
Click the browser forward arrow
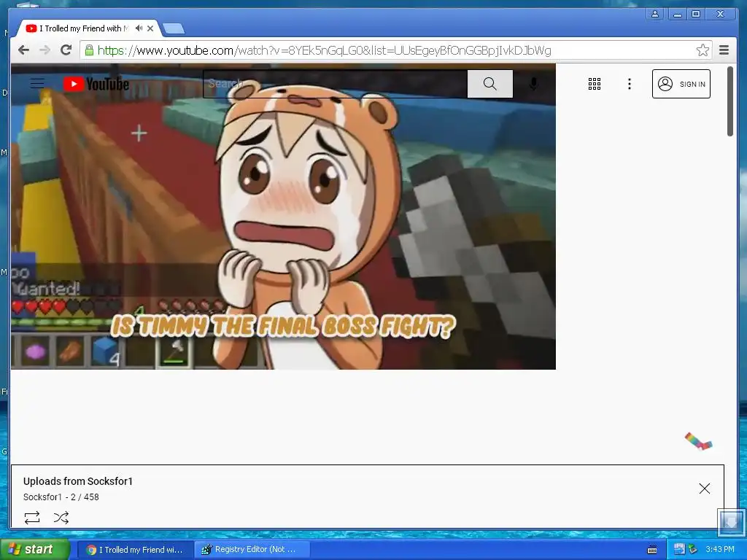click(x=44, y=50)
